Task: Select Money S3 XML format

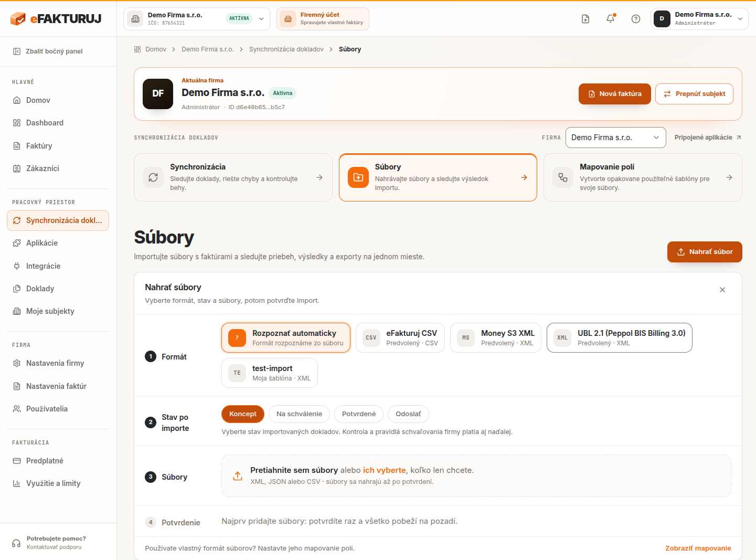Action: point(496,338)
